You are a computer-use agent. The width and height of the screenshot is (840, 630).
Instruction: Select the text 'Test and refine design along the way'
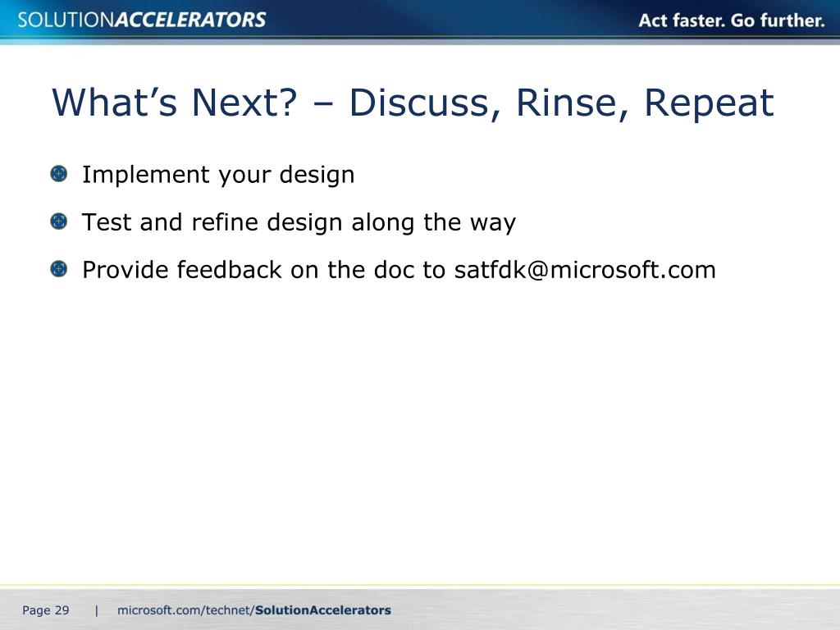tap(299, 223)
